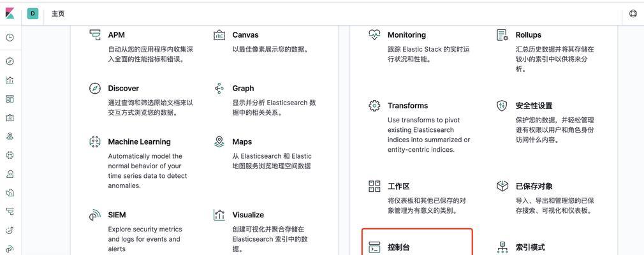644x255 pixels.
Task: Open the Visualize title link
Action: [248, 215]
